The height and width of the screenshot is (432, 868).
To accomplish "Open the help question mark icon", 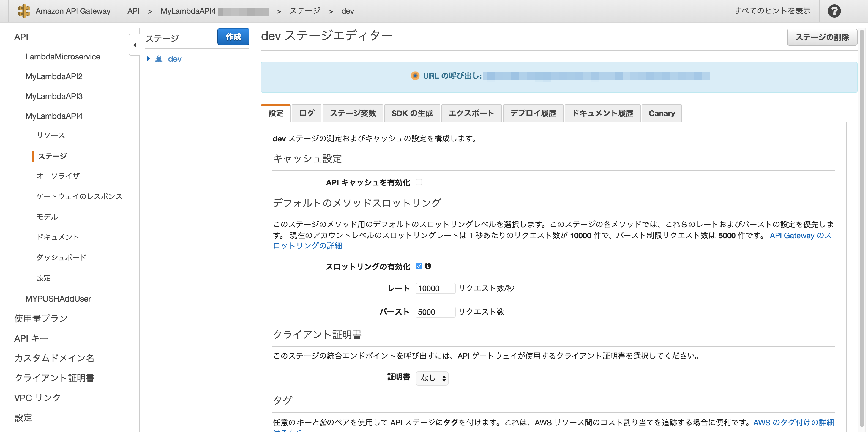I will [834, 11].
